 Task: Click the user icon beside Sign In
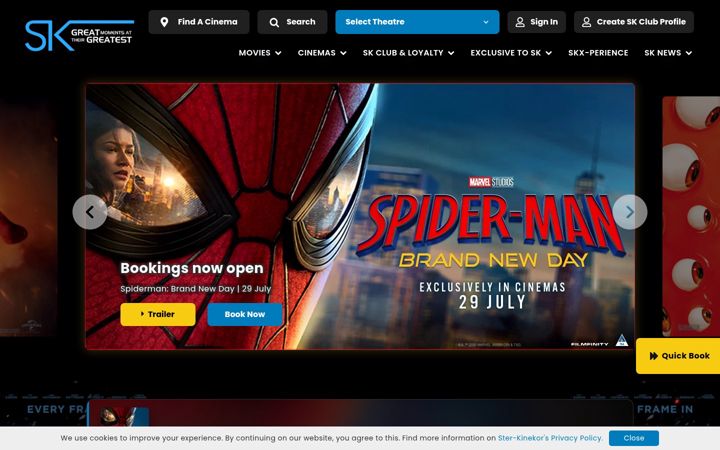pos(520,22)
